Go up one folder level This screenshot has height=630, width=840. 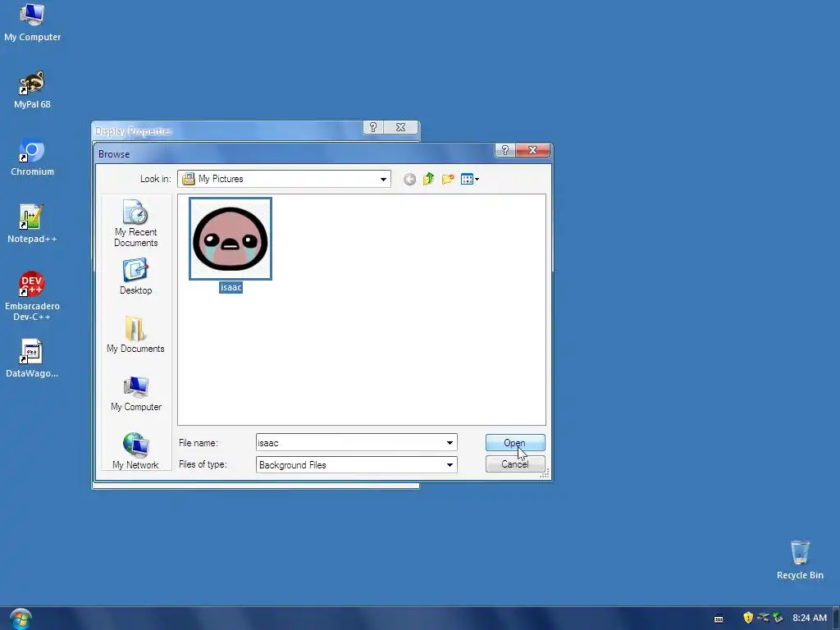pos(428,179)
